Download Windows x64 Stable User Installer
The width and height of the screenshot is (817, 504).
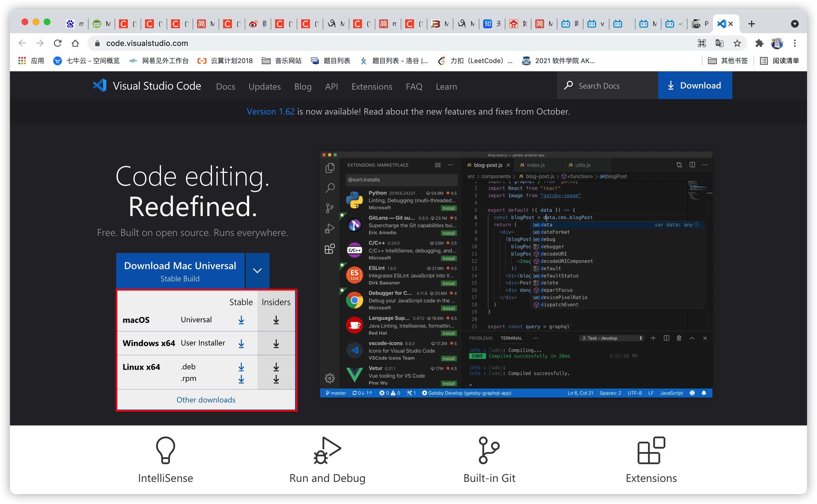pos(241,344)
